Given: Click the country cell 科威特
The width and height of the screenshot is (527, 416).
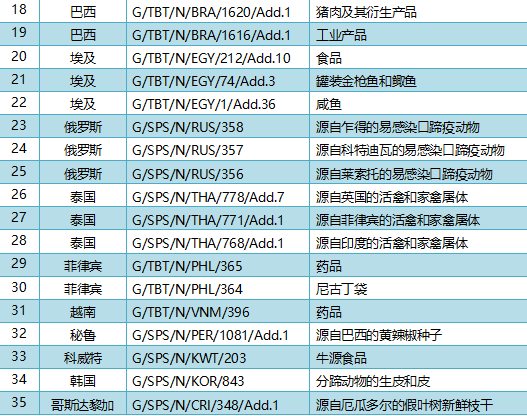Looking at the screenshot, I should coord(83,358).
